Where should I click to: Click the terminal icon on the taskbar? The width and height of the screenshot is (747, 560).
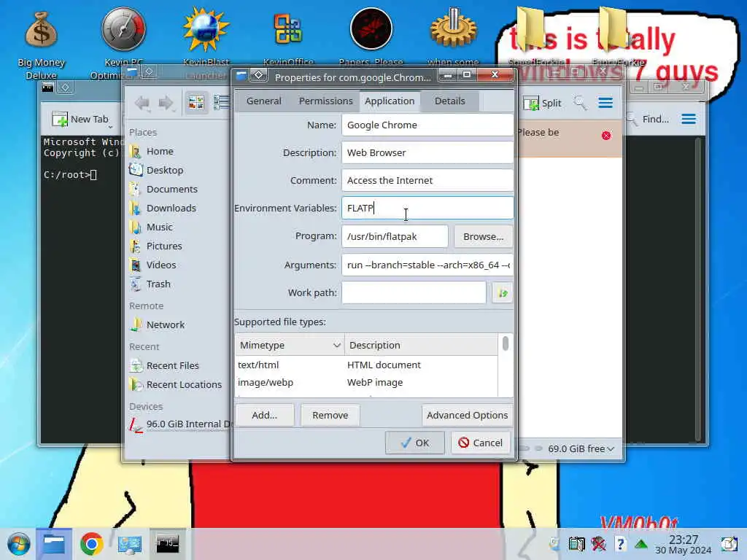coord(168,544)
